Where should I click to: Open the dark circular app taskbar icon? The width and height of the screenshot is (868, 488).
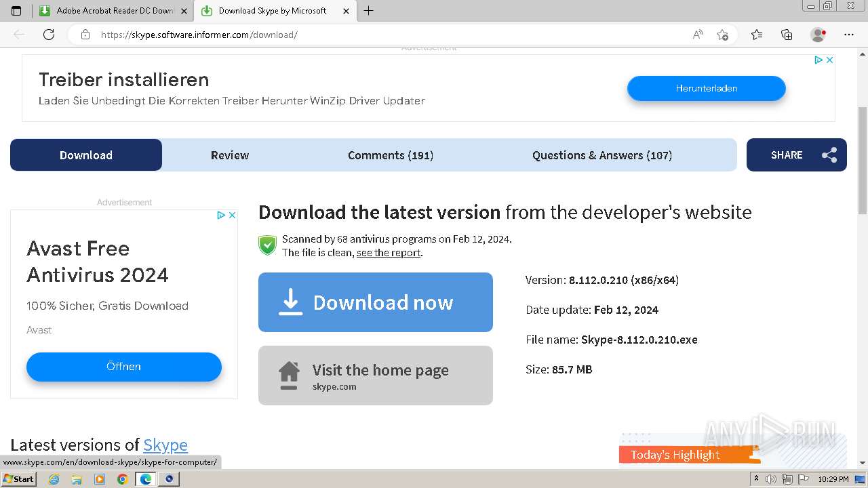[x=170, y=479]
